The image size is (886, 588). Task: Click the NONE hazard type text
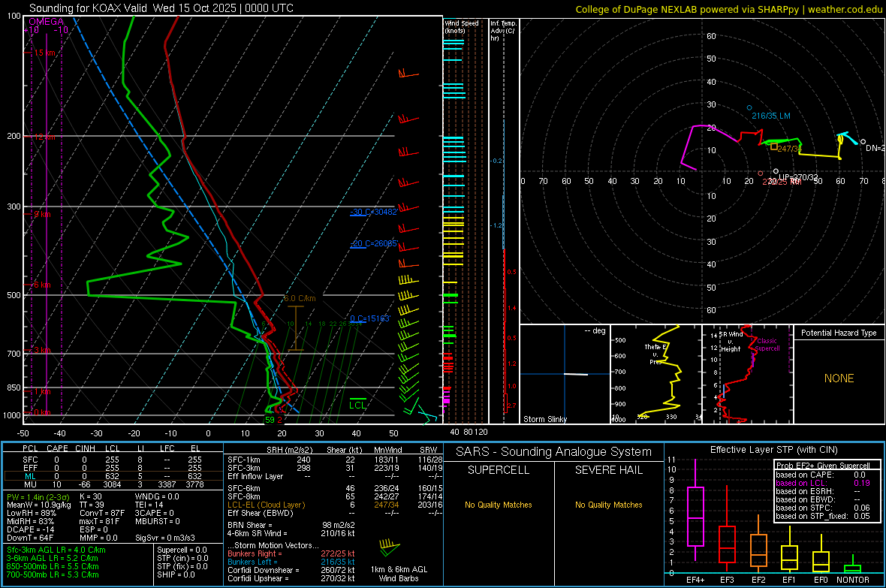[839, 378]
